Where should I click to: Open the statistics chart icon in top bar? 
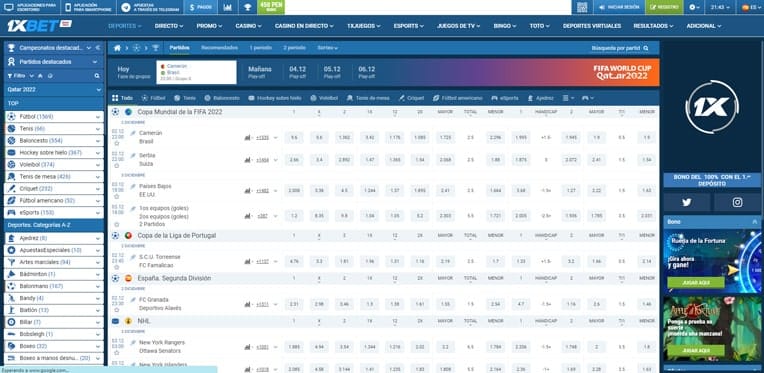[228, 7]
